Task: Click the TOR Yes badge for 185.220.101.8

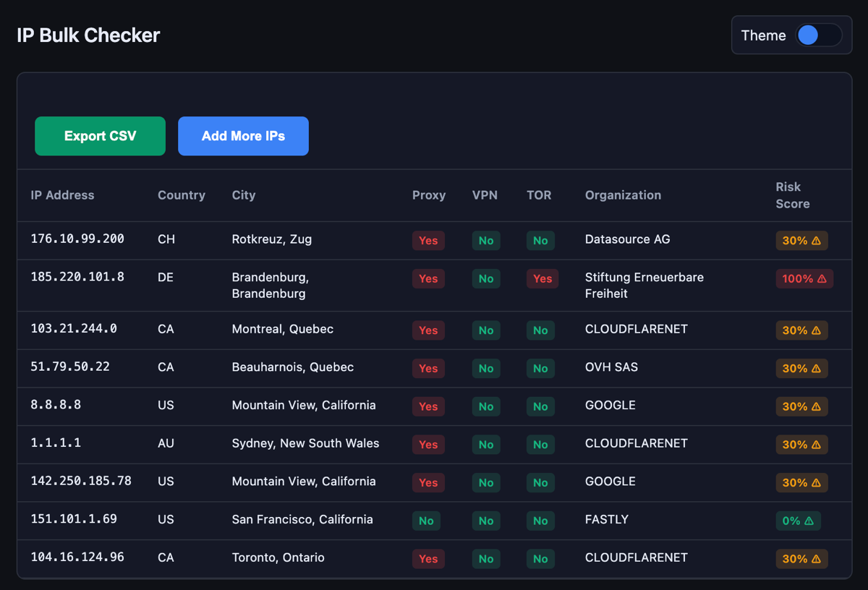Action: pyautogui.click(x=542, y=278)
